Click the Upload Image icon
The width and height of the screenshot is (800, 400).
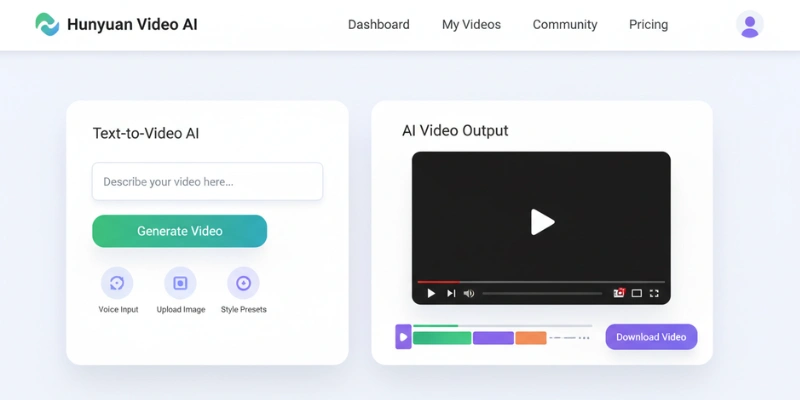[x=180, y=283]
